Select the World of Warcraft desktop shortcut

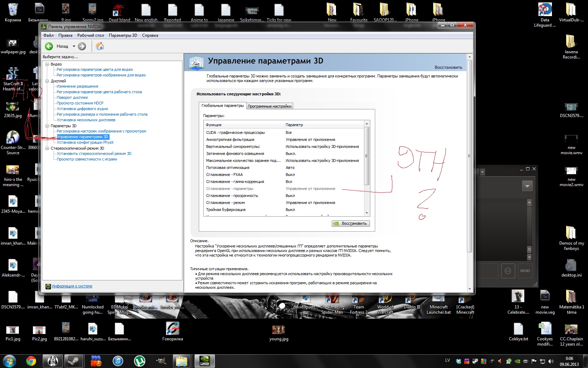pyautogui.click(x=385, y=304)
